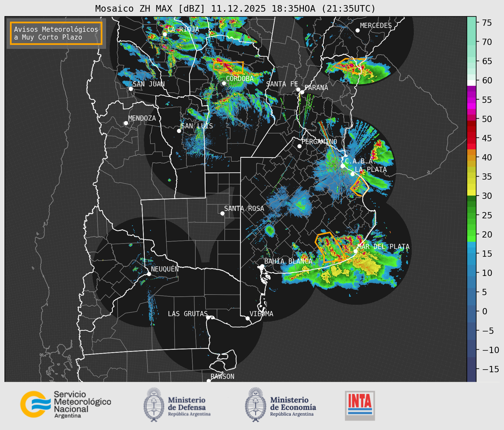Screen dimensions: 504x430
Task: Select the SANTA FE city label
Action: tap(282, 84)
